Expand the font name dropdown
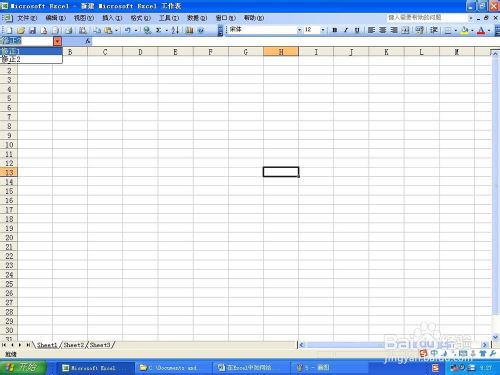This screenshot has height=375, width=500. (299, 30)
